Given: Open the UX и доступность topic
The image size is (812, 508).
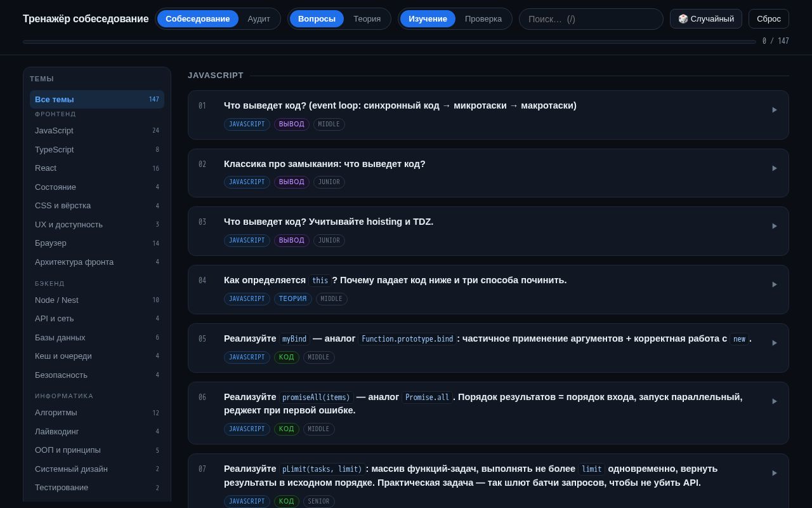Looking at the screenshot, I should pos(97,224).
